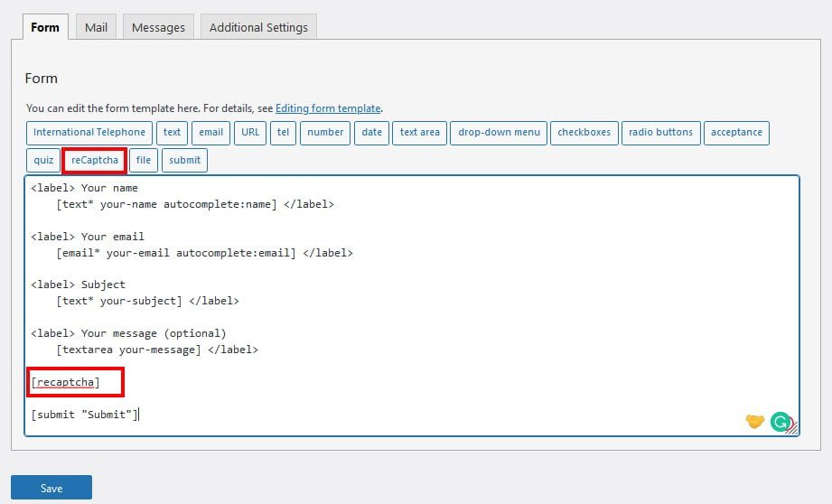Open the Messages tab
Image resolution: width=832 pixels, height=504 pixels.
(158, 27)
